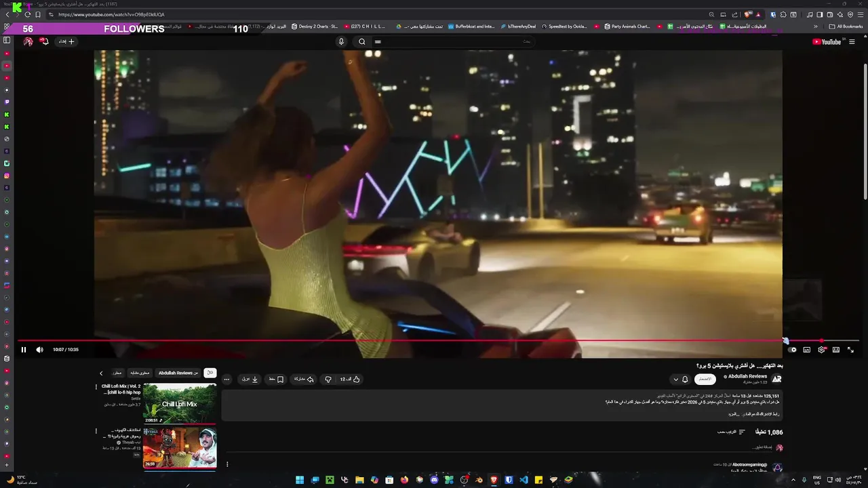Open Speedtest by Ookla bookmark
This screenshot has width=868, height=488.
(x=564, y=26)
